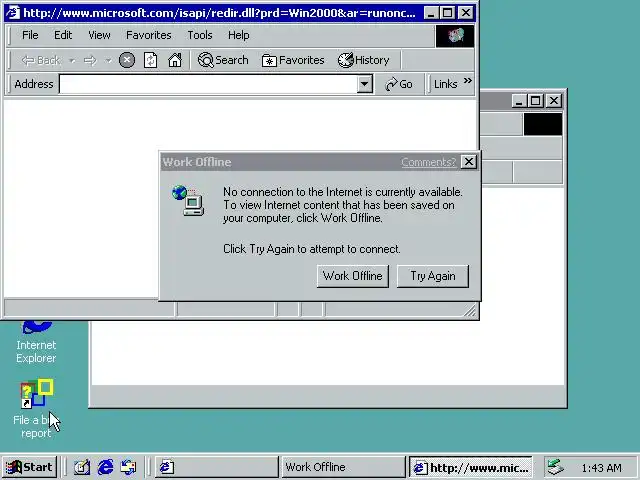Minimize the front Internet Explorer window
This screenshot has height=480, width=640.
point(430,13)
